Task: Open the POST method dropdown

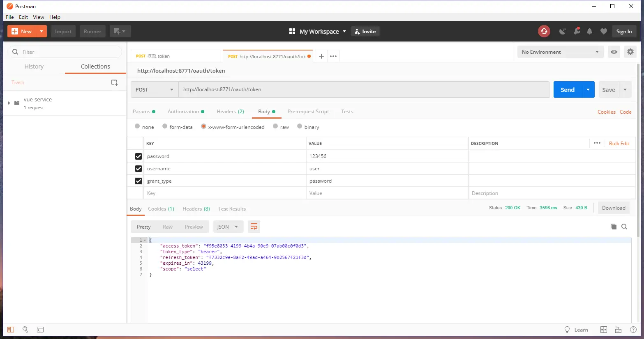Action: click(155, 89)
